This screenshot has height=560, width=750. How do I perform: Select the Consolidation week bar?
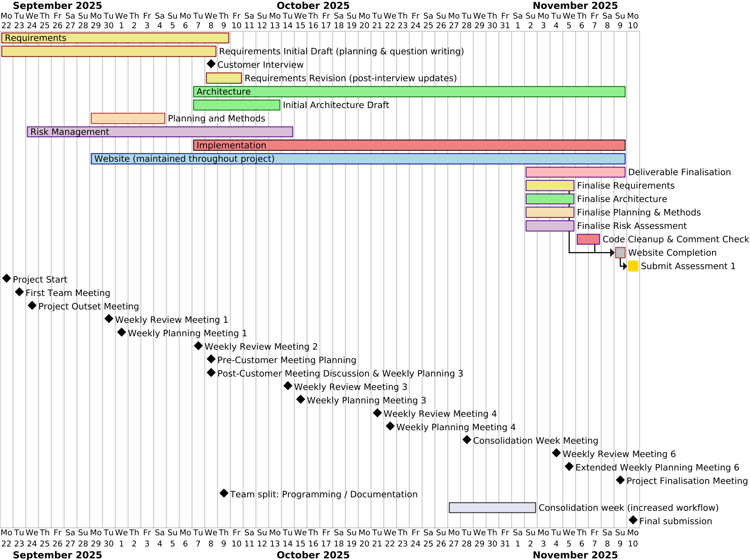click(x=492, y=506)
